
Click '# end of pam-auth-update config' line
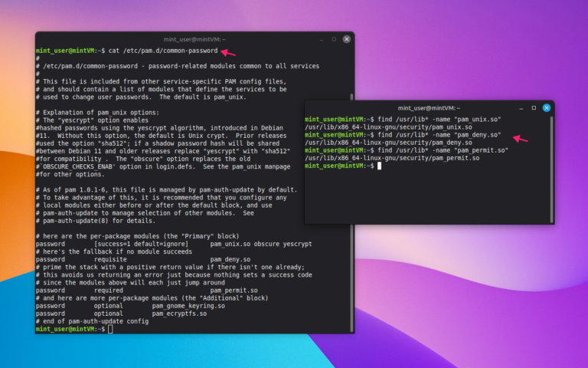pos(92,321)
